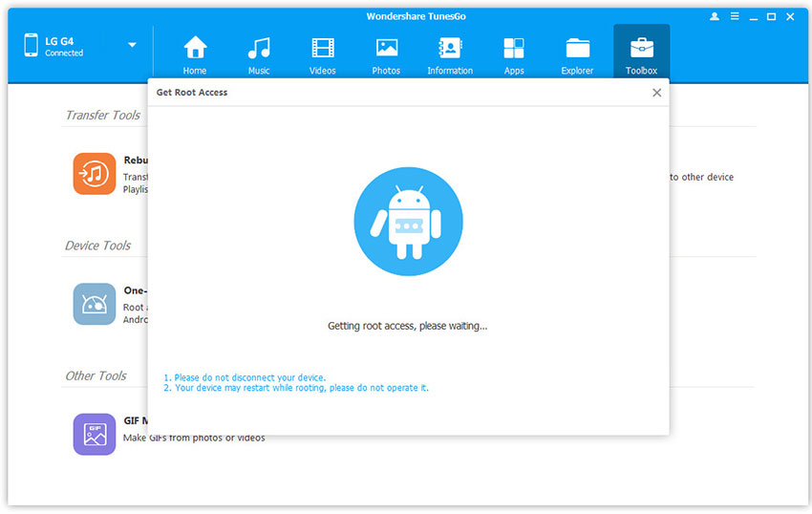
Task: Go to the Home section
Action: 195,54
